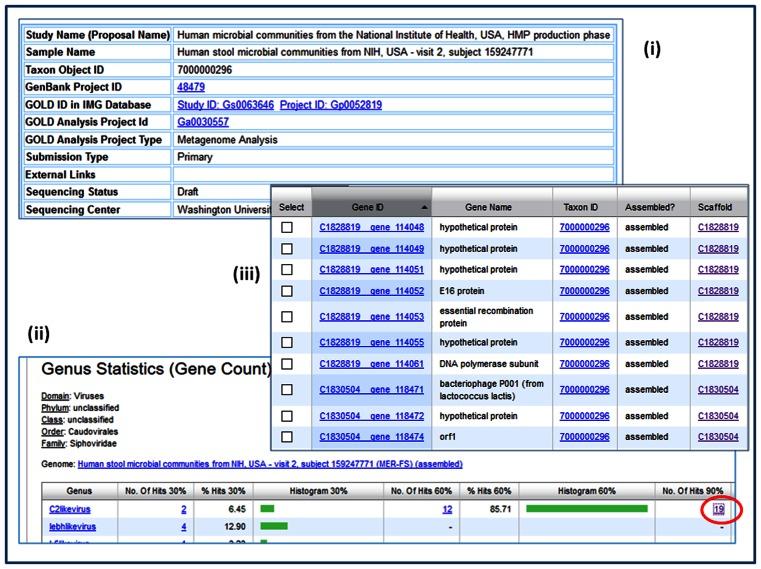Select Taxon Object ID value 7000000296
761x569 pixels.
click(204, 70)
